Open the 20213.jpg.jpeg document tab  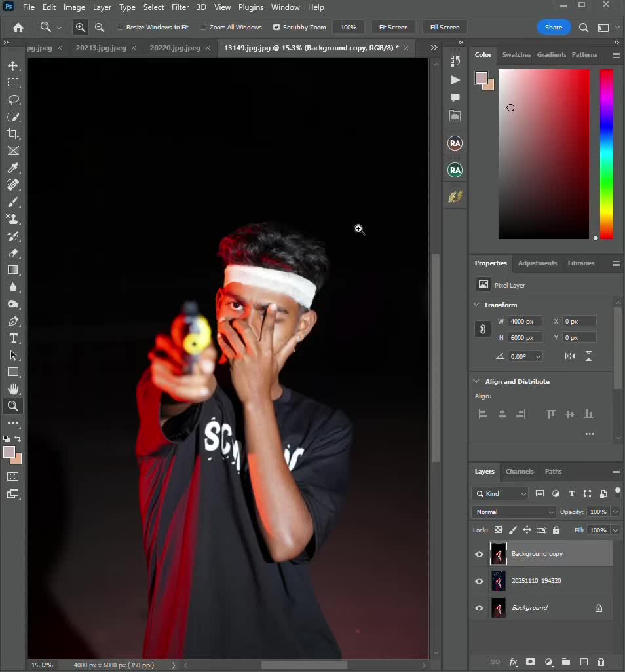[101, 48]
